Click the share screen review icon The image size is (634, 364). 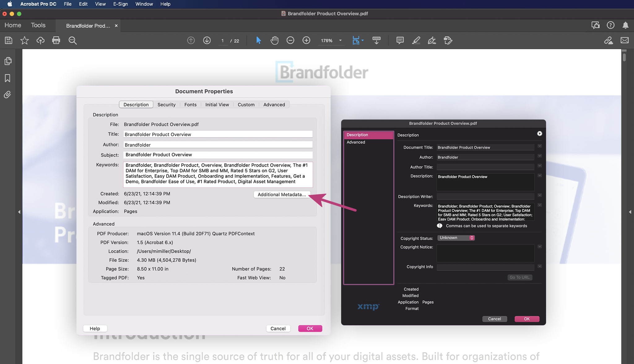tap(595, 25)
